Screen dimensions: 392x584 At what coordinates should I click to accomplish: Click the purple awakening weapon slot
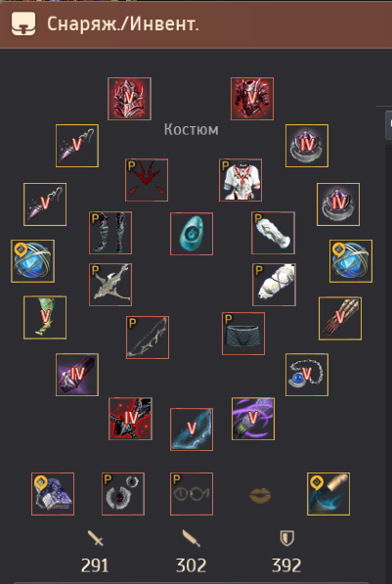click(x=253, y=419)
